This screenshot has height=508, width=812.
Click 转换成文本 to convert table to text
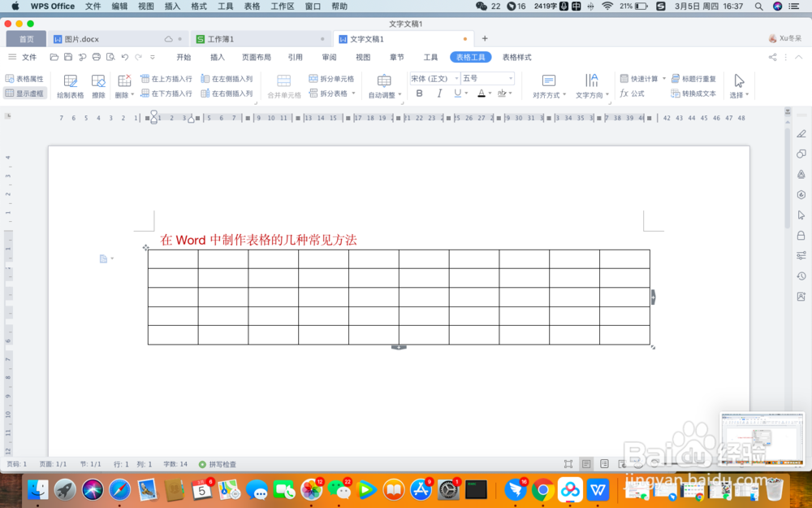tap(696, 93)
